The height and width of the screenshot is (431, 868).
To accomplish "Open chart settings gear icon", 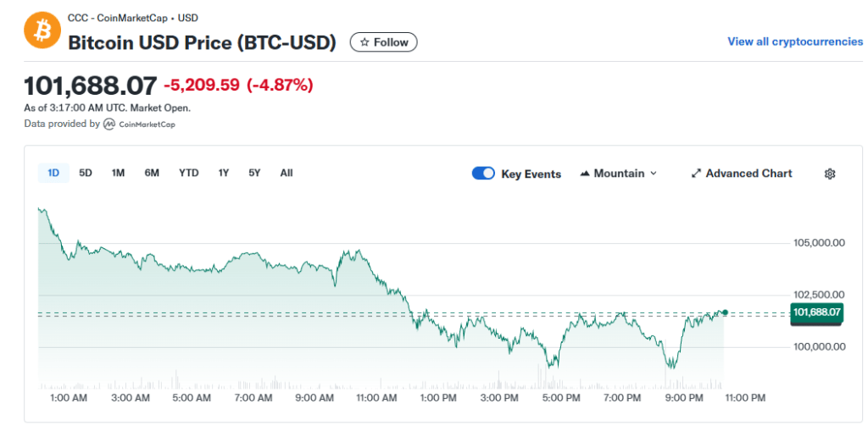I will 830,174.
